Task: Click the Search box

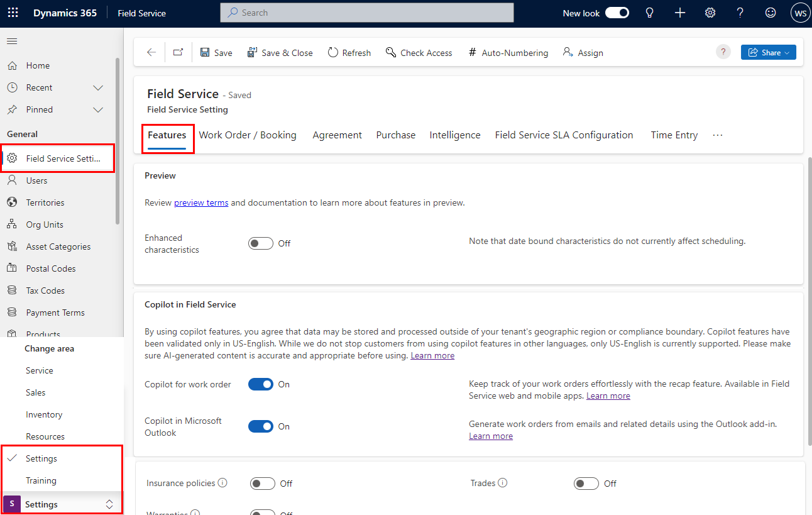Action: tap(366, 13)
